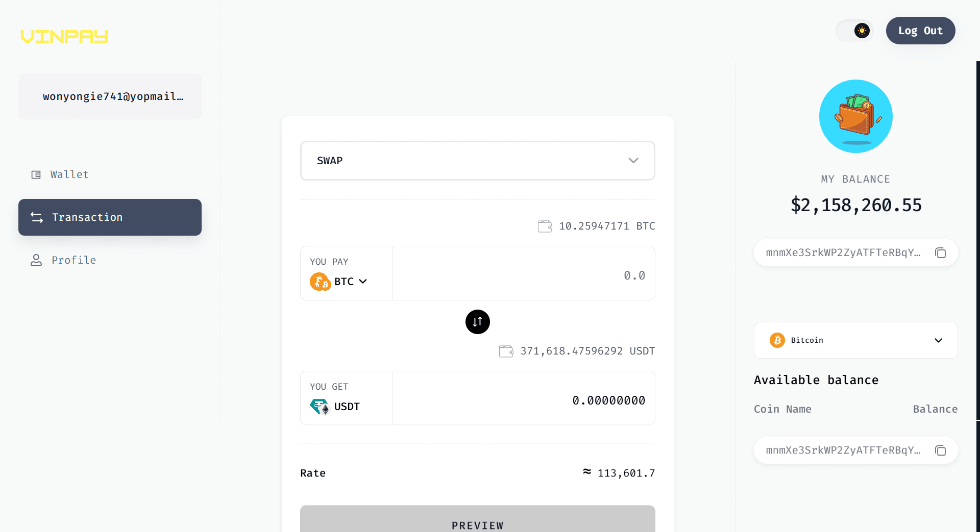Screen dimensions: 980x532
Task: Click the Wallet sidebar icon
Action: click(36, 174)
